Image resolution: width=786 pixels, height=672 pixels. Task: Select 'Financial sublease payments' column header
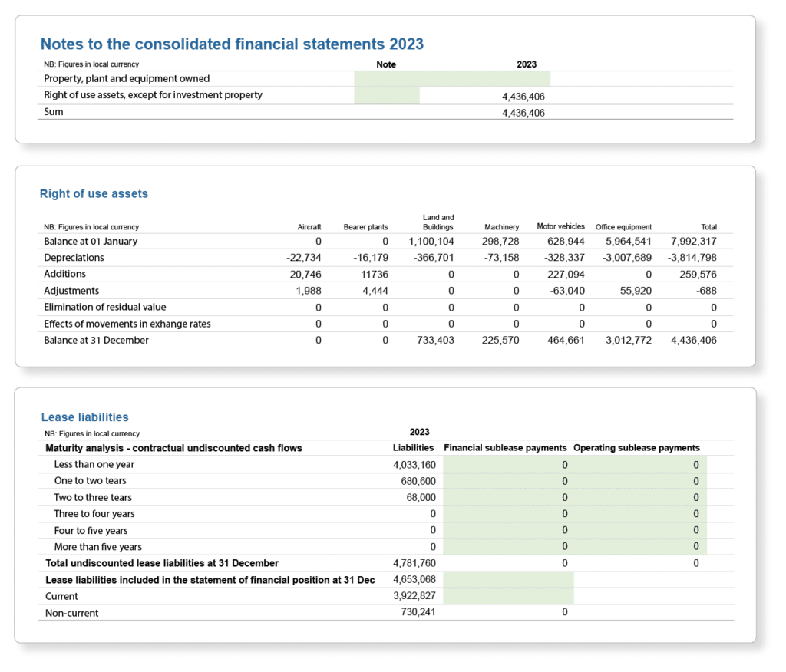tap(505, 448)
